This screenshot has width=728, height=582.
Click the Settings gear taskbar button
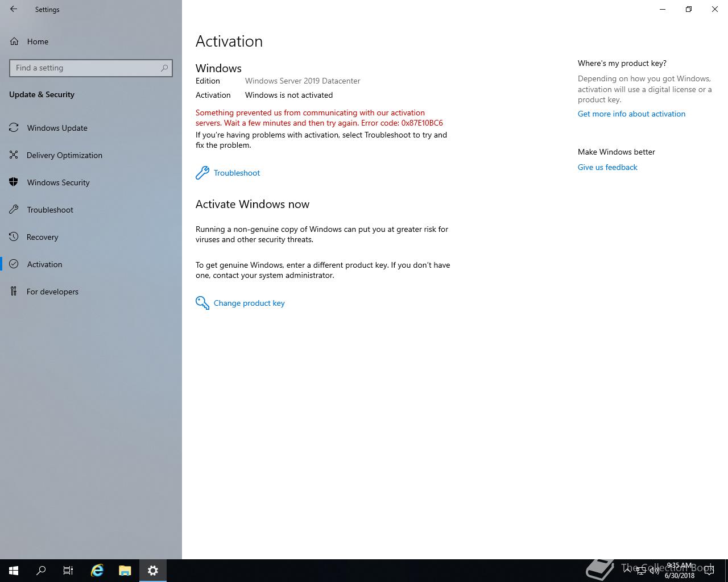pos(153,571)
